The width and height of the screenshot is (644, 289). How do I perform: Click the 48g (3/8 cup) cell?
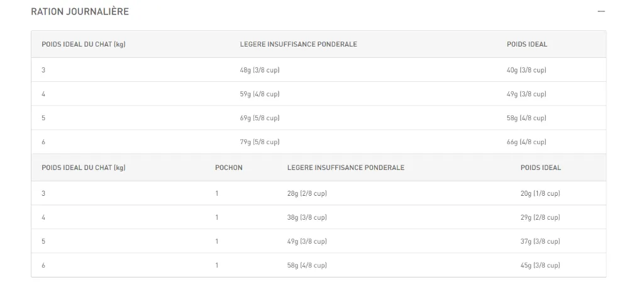[x=259, y=70]
